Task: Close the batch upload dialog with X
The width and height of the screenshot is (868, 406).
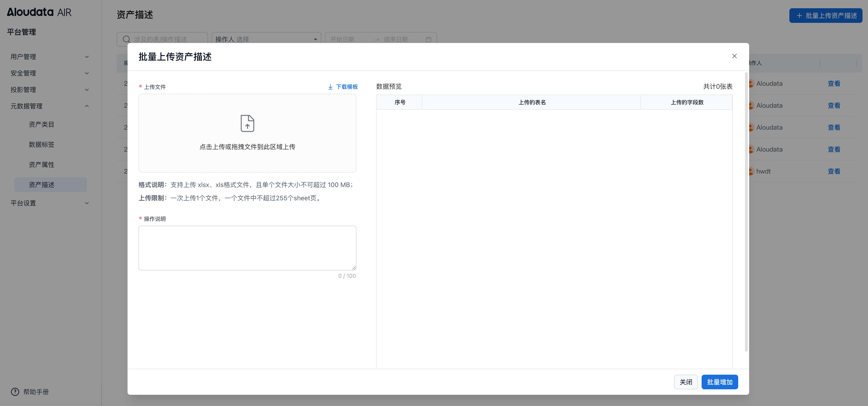Action: pos(734,56)
